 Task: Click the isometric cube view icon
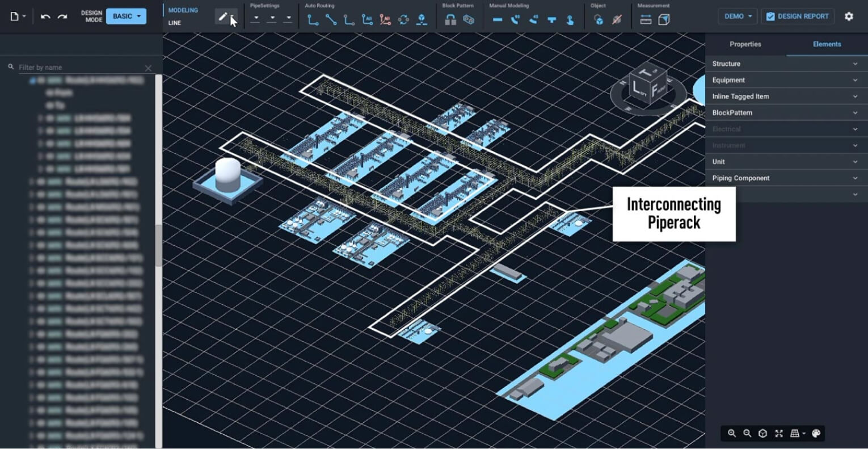(x=763, y=434)
